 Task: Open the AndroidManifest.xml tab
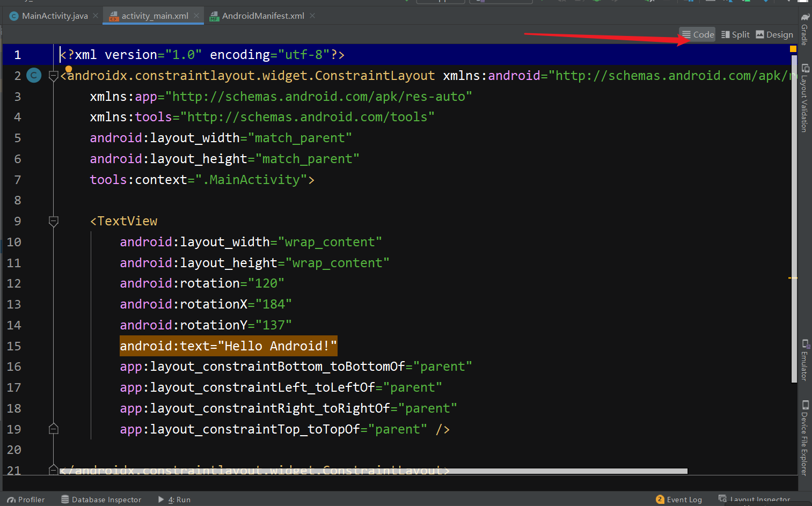(x=257, y=16)
